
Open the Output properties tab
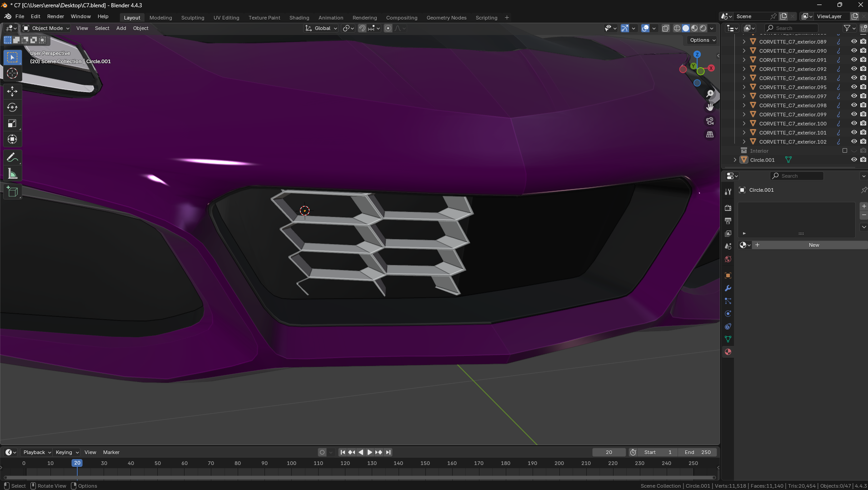click(728, 221)
